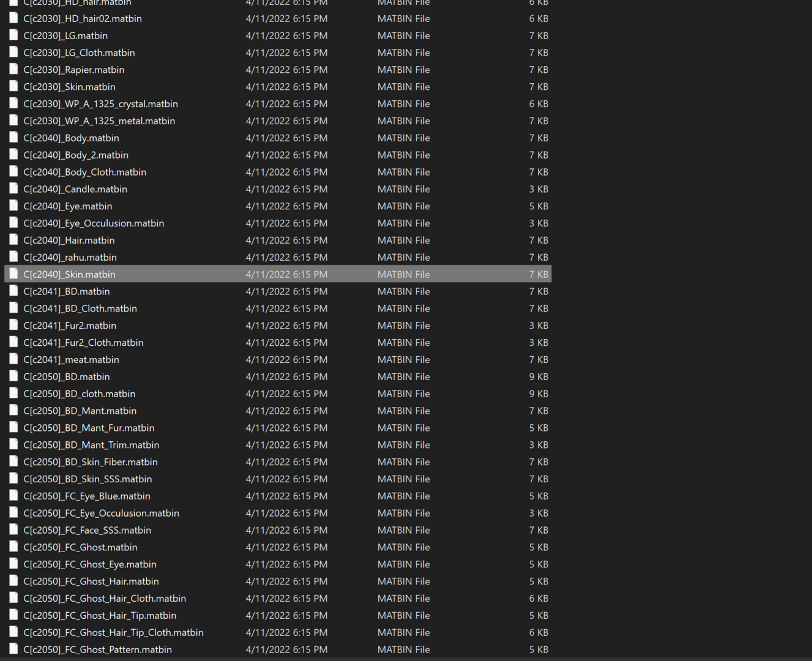Image resolution: width=812 pixels, height=661 pixels.
Task: Select file name C[c2050]_FC_Eye_Blue.matbin
Action: pyautogui.click(x=87, y=496)
